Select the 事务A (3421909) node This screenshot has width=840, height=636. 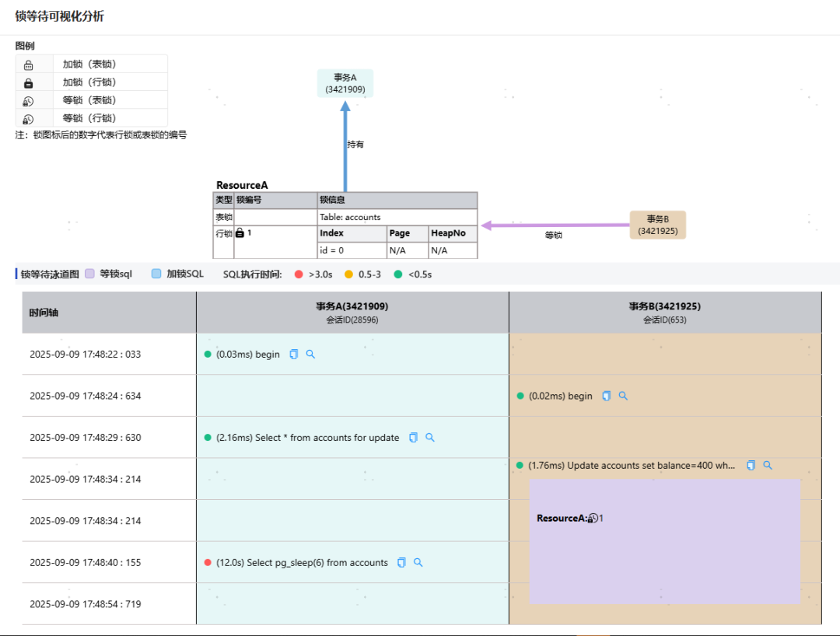345,83
